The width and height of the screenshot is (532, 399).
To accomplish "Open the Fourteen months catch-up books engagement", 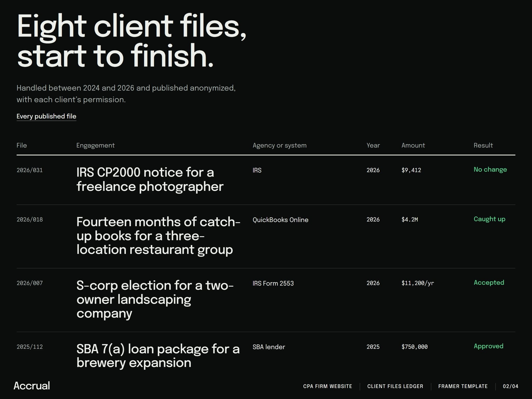I will [x=158, y=236].
